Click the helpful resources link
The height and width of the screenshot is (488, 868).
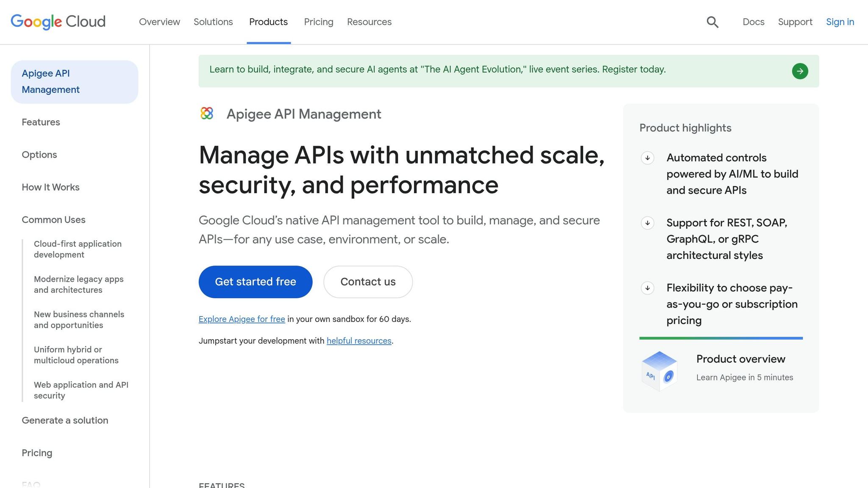359,341
